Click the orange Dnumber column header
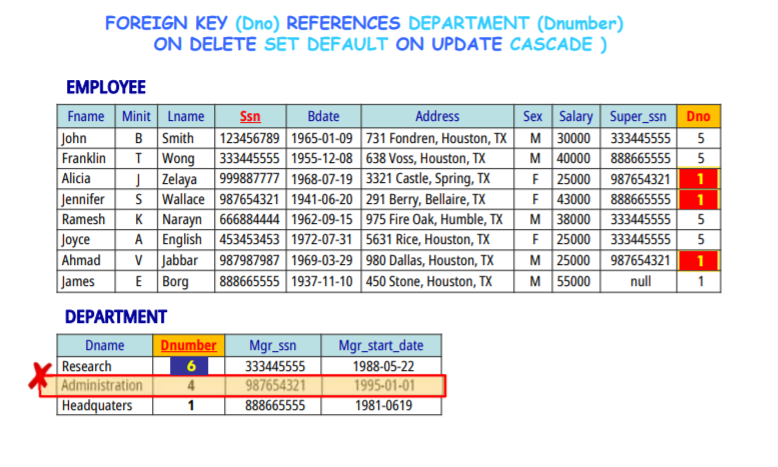This screenshot has height=467, width=778. (189, 345)
